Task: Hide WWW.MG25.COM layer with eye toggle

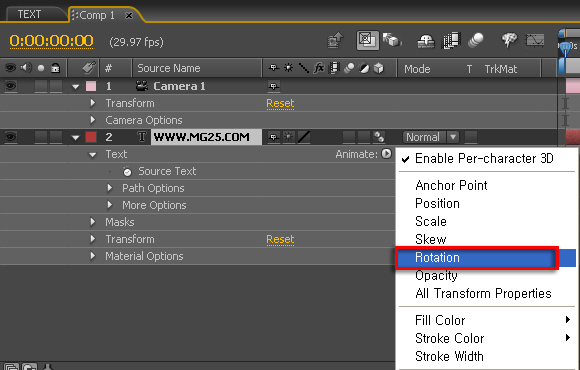Action: 10,137
